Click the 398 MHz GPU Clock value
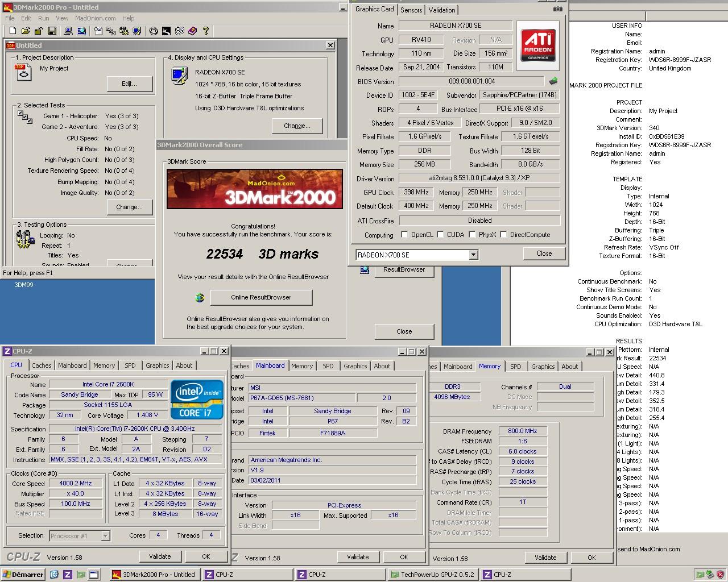 coord(417,192)
